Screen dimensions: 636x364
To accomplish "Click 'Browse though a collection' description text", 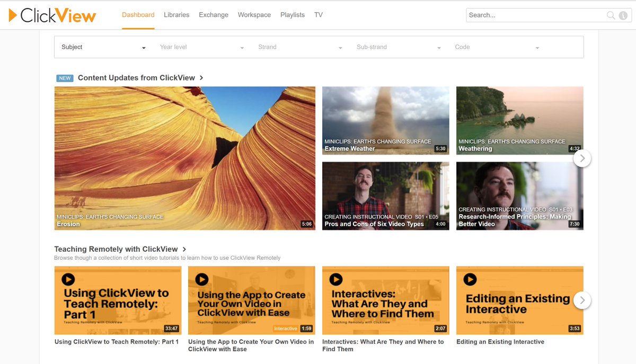I will click(x=167, y=258).
